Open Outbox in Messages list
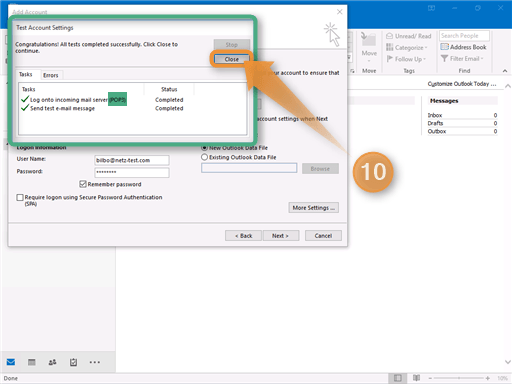This screenshot has width=512, height=384. [462, 131]
